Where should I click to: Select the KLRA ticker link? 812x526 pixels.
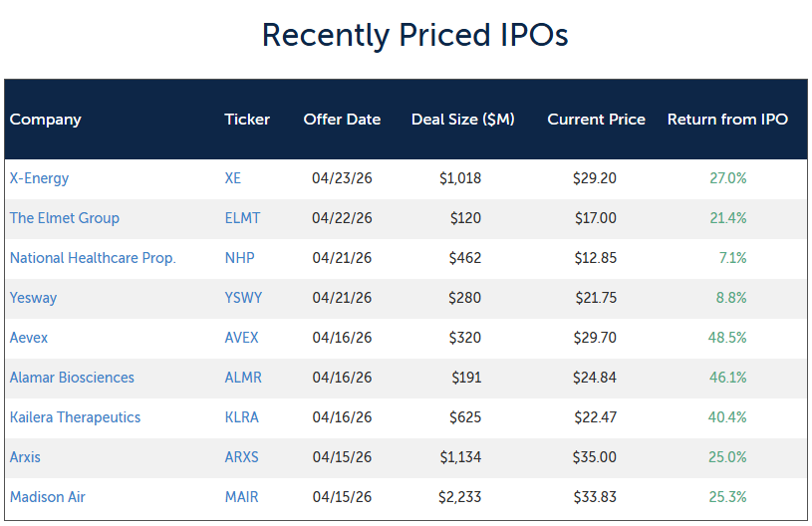click(x=241, y=417)
